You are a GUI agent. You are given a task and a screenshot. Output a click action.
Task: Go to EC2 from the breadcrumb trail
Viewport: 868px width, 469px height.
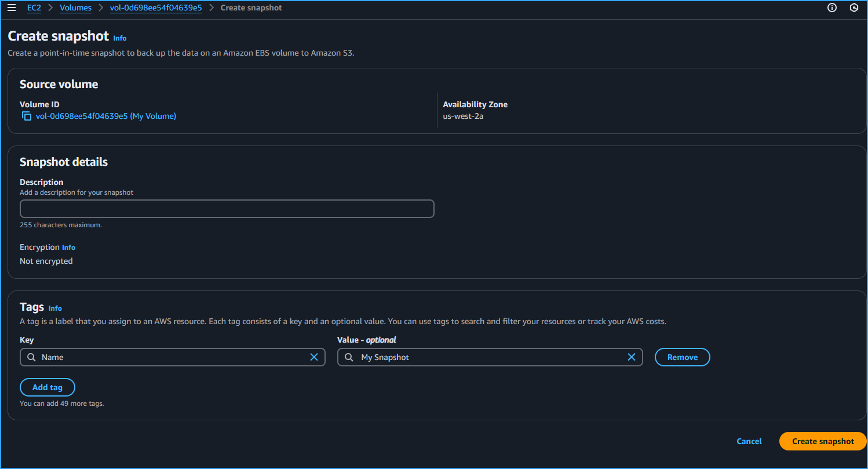point(34,8)
